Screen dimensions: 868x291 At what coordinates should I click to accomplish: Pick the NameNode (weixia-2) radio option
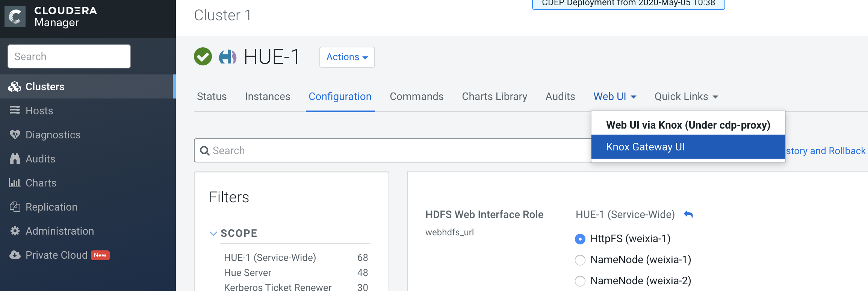(x=580, y=281)
